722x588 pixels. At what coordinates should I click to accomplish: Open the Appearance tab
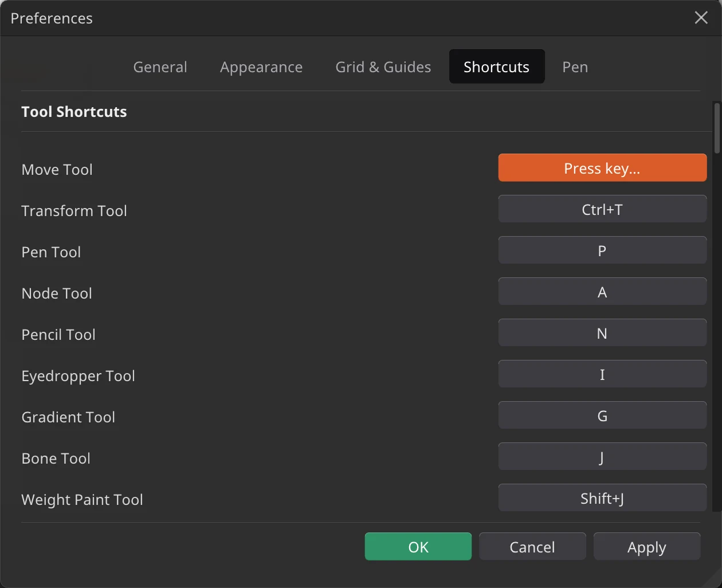261,67
